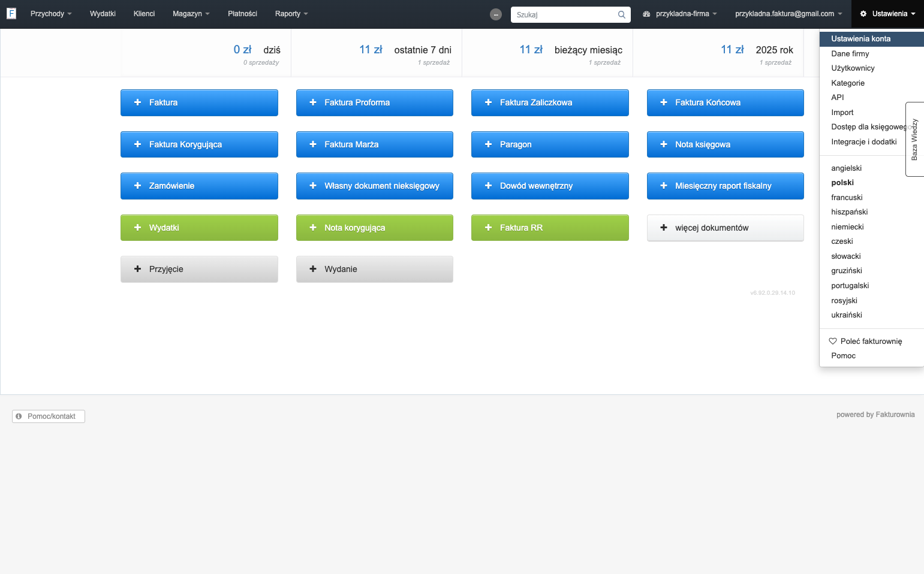
Task: Collapse the Ustawienia dropdown
Action: point(887,14)
